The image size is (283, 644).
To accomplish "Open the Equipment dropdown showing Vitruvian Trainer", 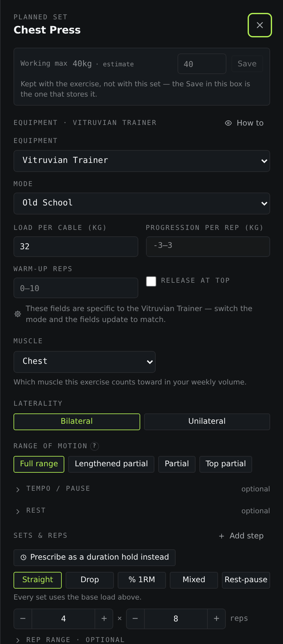I will tap(142, 161).
